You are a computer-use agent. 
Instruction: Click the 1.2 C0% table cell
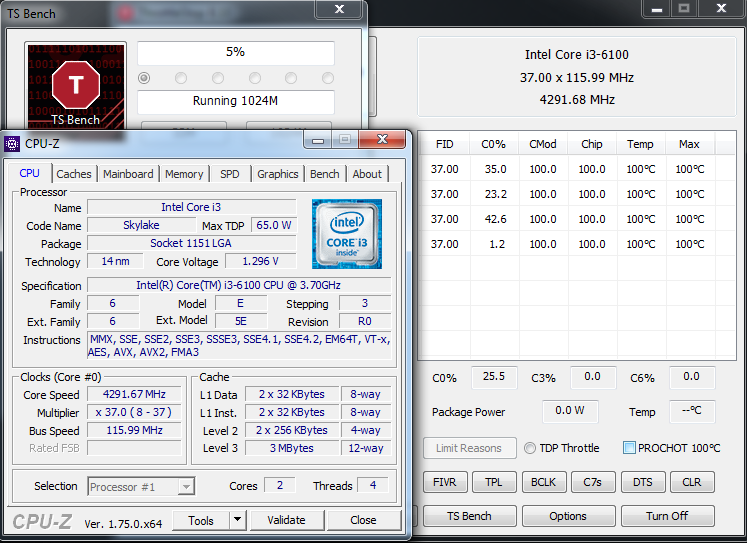[x=497, y=244]
